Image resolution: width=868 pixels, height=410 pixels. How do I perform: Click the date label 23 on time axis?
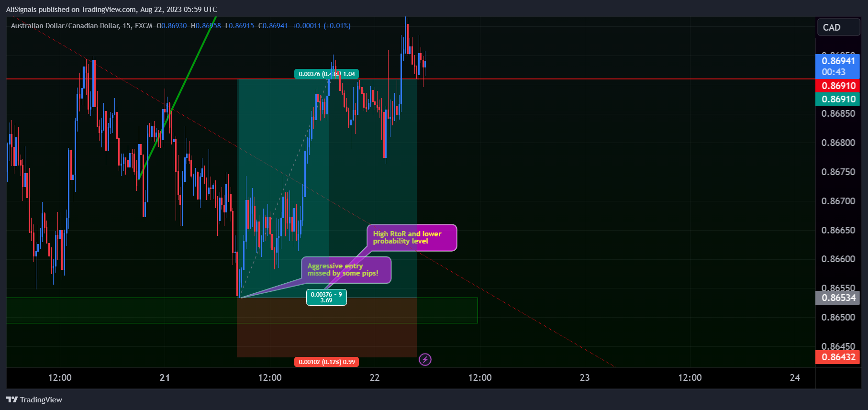585,377
